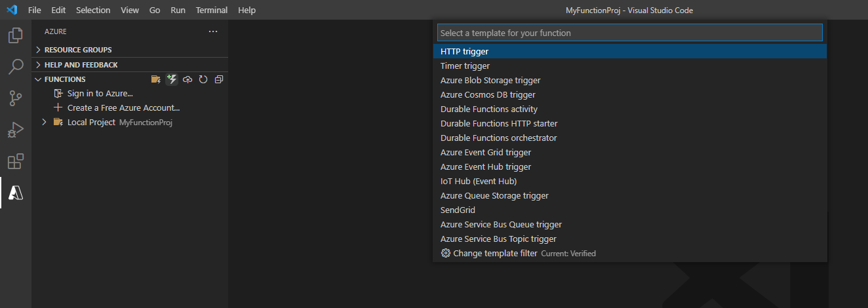
Task: Choose IoT Hub (Event Hub) template
Action: pyautogui.click(x=629, y=181)
